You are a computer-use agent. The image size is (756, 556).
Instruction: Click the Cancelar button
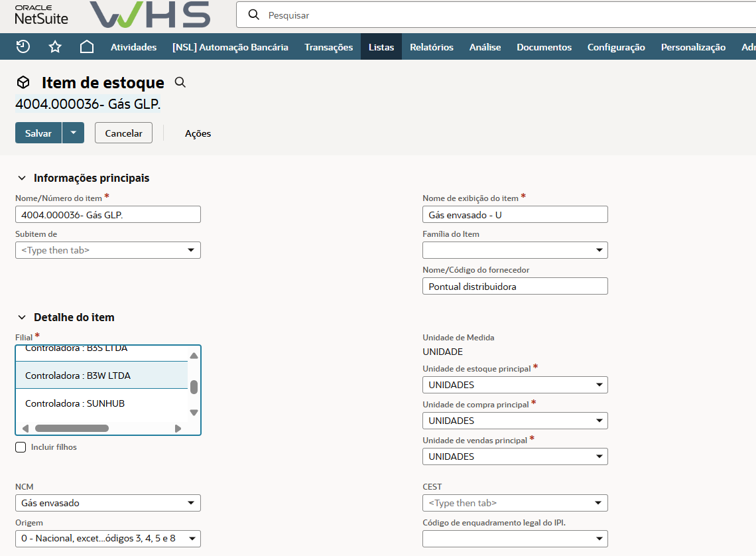pos(123,133)
